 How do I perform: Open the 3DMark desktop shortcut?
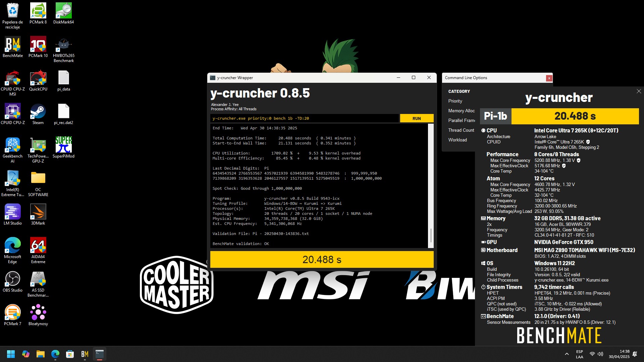click(38, 215)
